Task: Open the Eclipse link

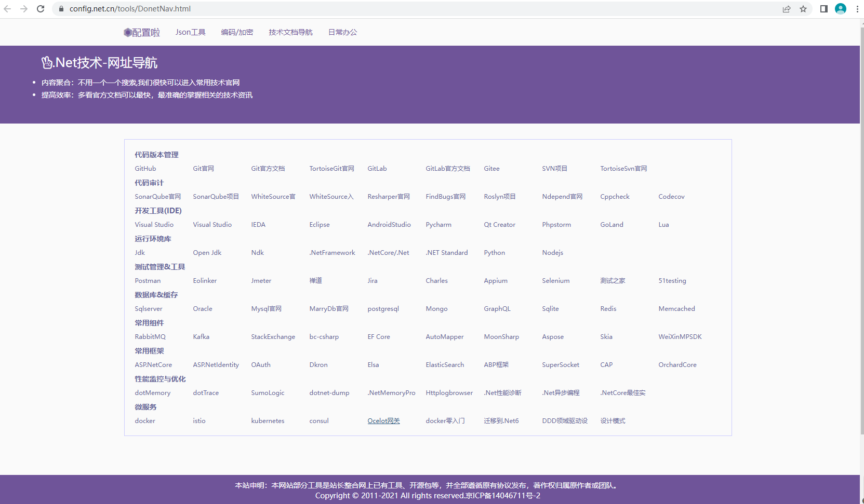Action: tap(320, 225)
